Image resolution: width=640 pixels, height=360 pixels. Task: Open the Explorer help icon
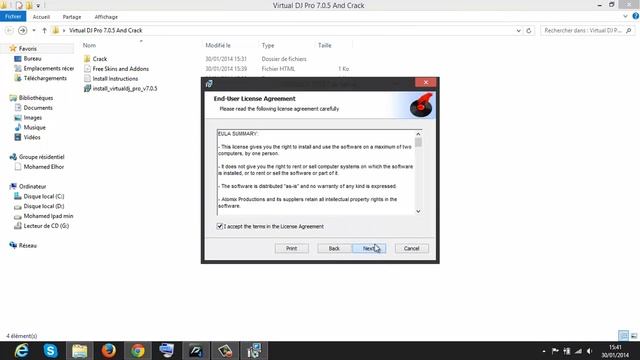[x=636, y=16]
